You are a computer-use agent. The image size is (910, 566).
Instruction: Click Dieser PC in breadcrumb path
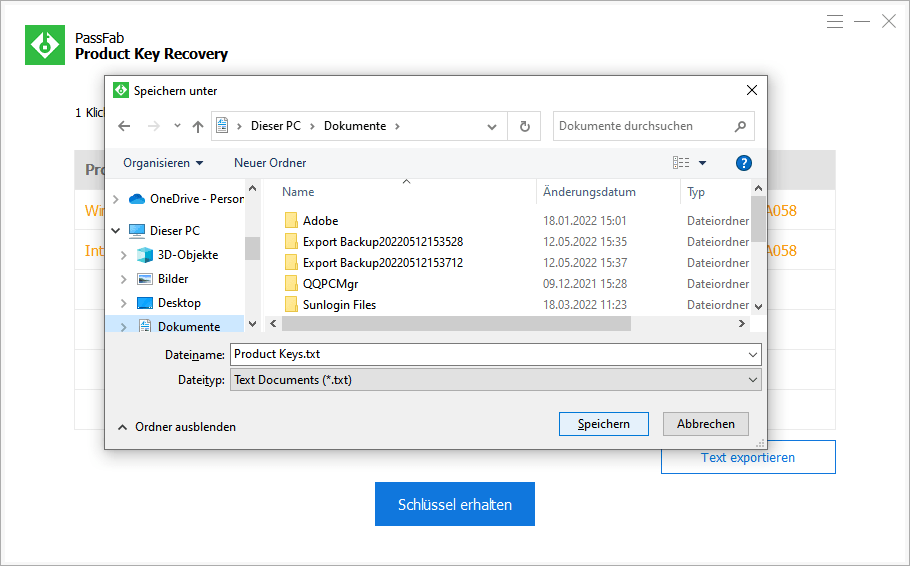point(276,126)
